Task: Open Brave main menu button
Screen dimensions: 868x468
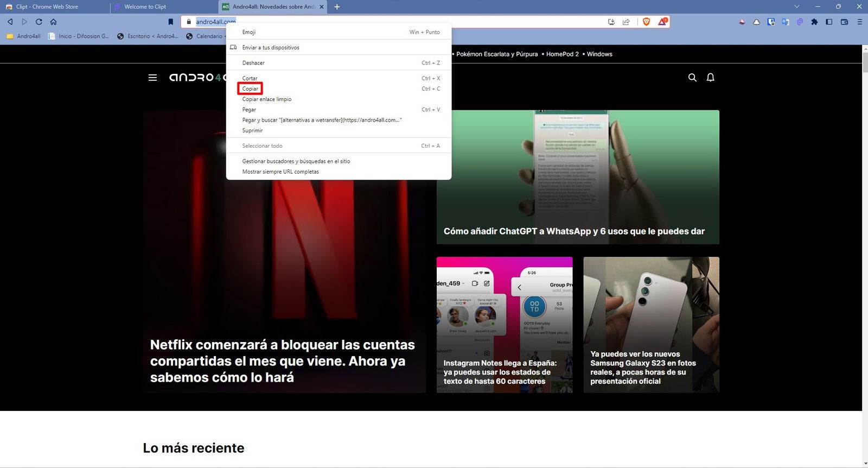Action: (859, 22)
